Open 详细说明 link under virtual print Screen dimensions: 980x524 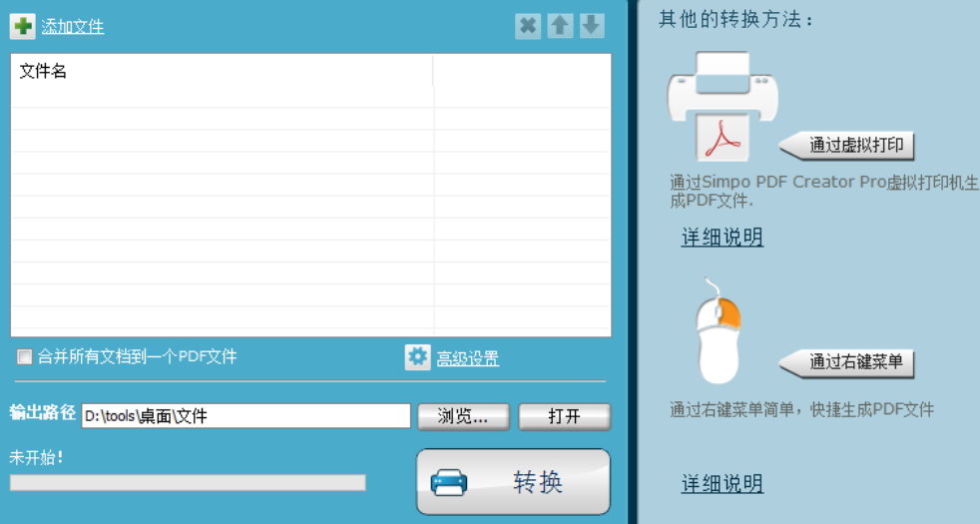722,238
